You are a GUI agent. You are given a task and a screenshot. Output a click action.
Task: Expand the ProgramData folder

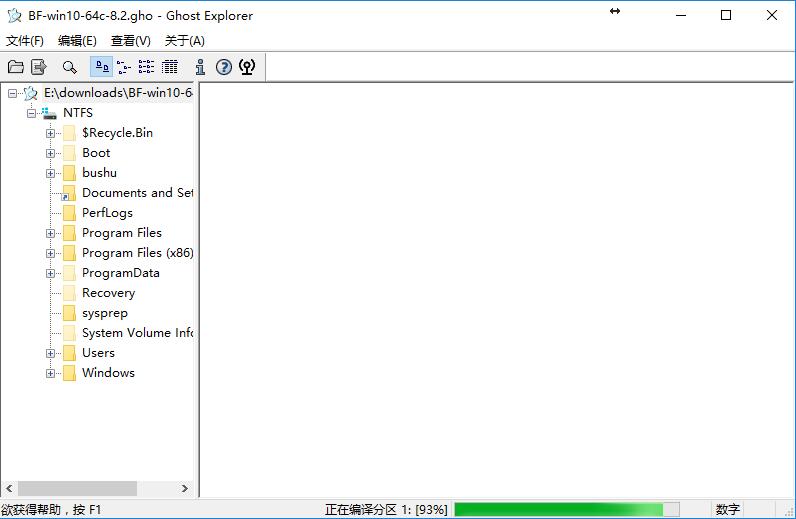(50, 273)
